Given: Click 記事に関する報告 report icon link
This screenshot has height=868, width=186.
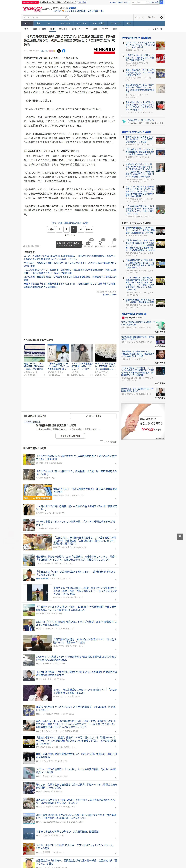Looking at the screenshot, I should pos(31,246).
